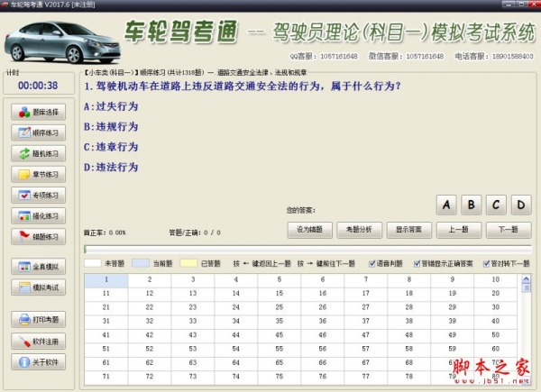Click 打印考题 print questions button
Screen dimensions: 541x392
[38, 320]
